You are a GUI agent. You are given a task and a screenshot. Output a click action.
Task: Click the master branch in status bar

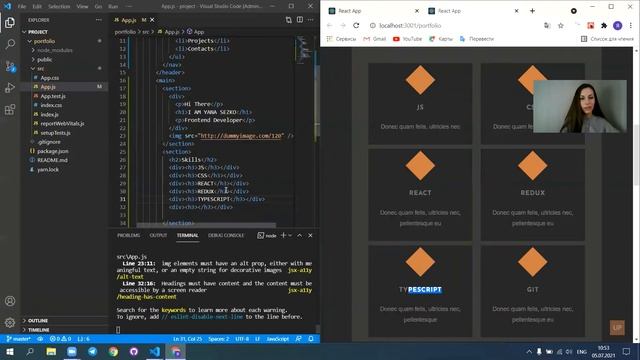[19, 339]
